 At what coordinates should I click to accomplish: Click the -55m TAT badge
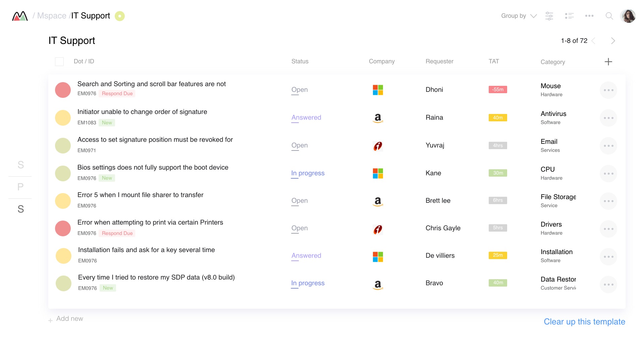point(498,89)
